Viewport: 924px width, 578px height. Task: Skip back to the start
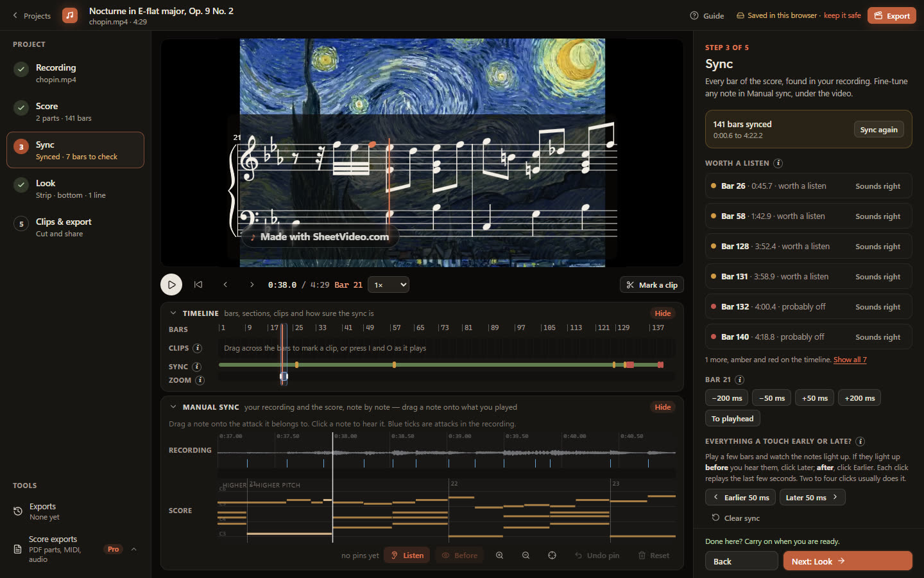pyautogui.click(x=198, y=285)
